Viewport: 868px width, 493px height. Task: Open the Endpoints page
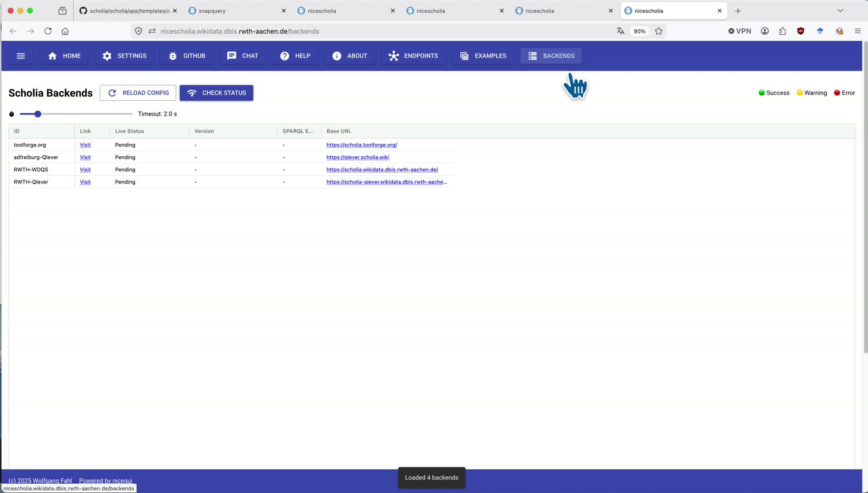click(x=413, y=56)
